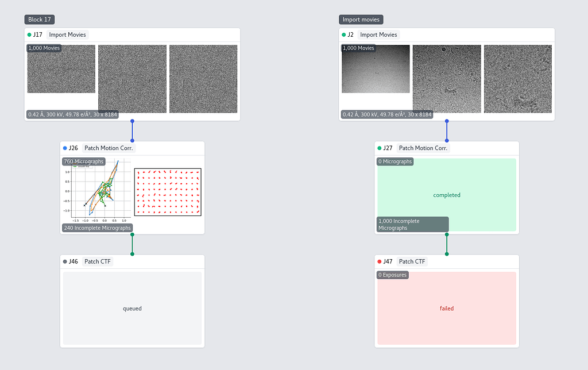Viewport: 588px width, 370px height.
Task: Click the J2 output connector node
Action: point(447,121)
